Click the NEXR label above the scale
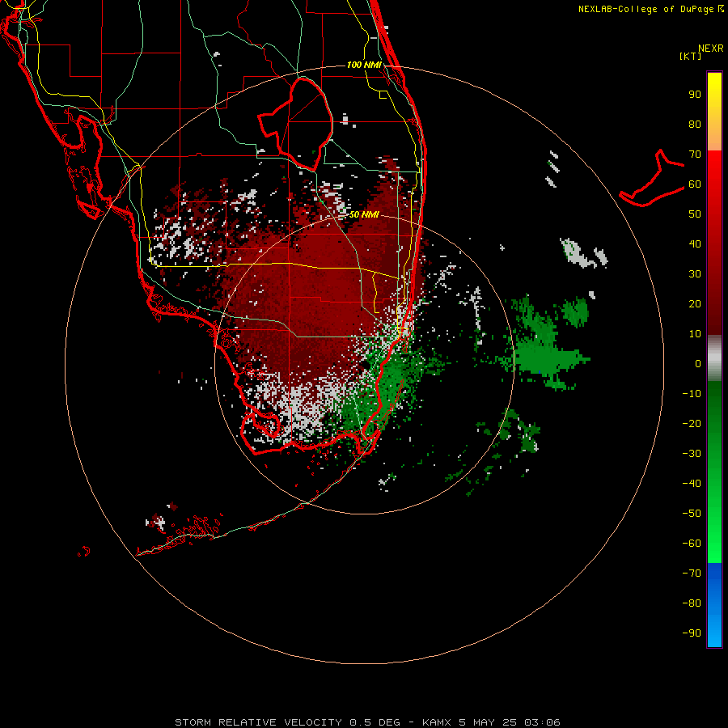Screen dimensions: 728x728 [x=711, y=49]
